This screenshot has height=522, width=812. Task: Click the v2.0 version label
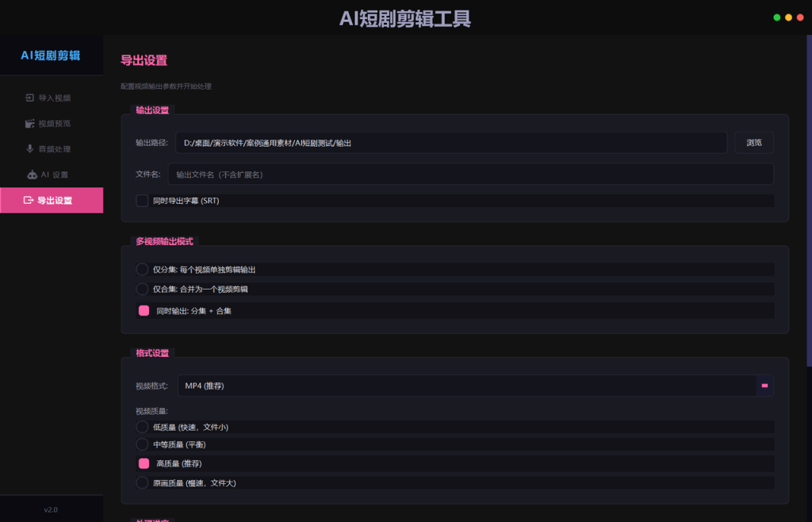(x=51, y=509)
